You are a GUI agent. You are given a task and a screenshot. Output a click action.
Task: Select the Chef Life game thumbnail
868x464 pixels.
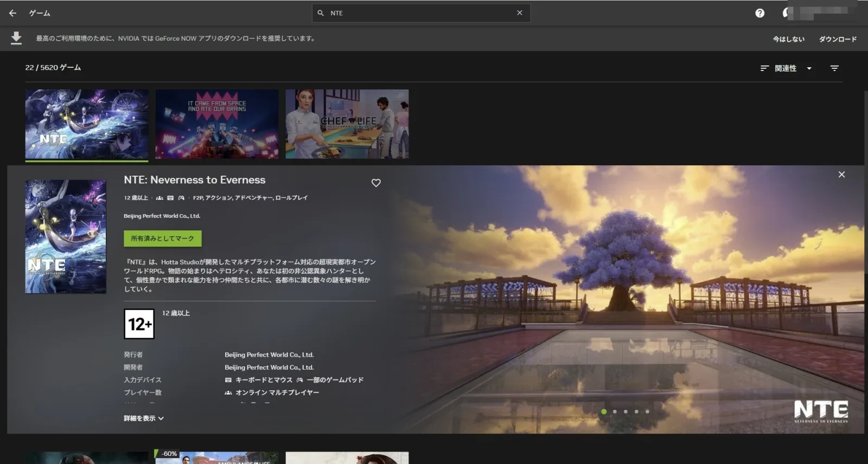point(347,124)
